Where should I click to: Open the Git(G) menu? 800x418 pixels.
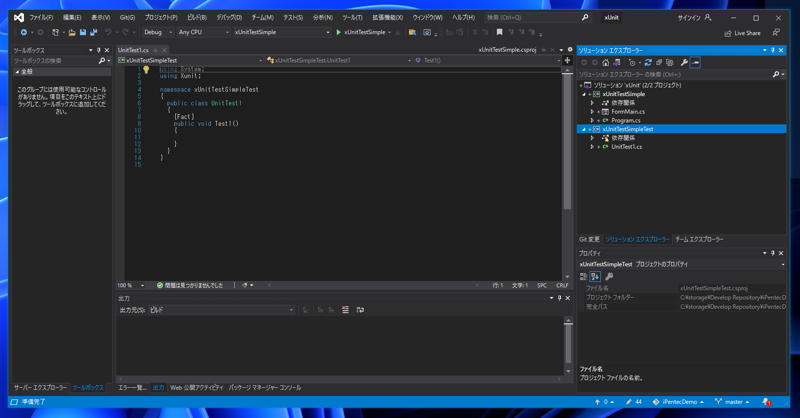point(127,17)
